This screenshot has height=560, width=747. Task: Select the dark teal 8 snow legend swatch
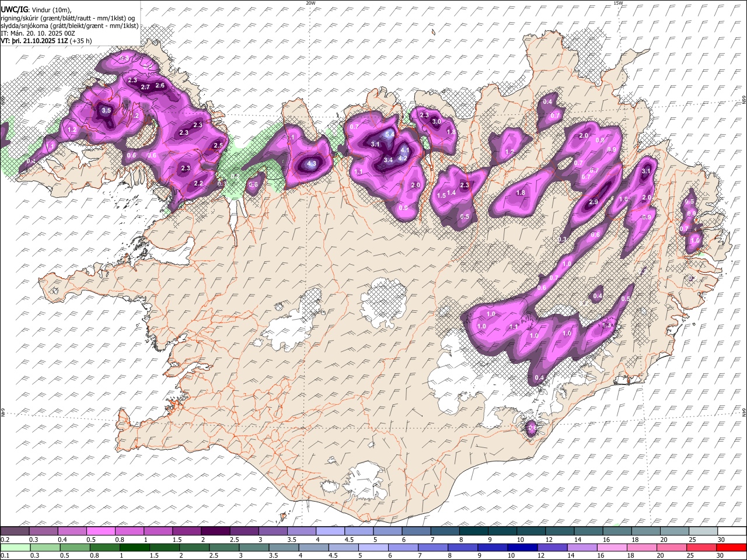click(x=473, y=531)
